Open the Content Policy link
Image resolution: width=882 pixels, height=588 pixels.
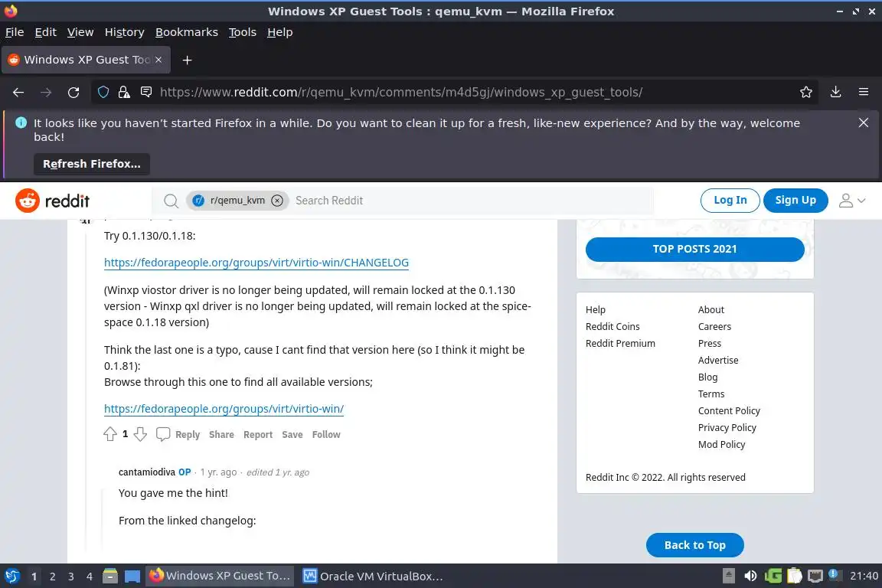click(729, 410)
